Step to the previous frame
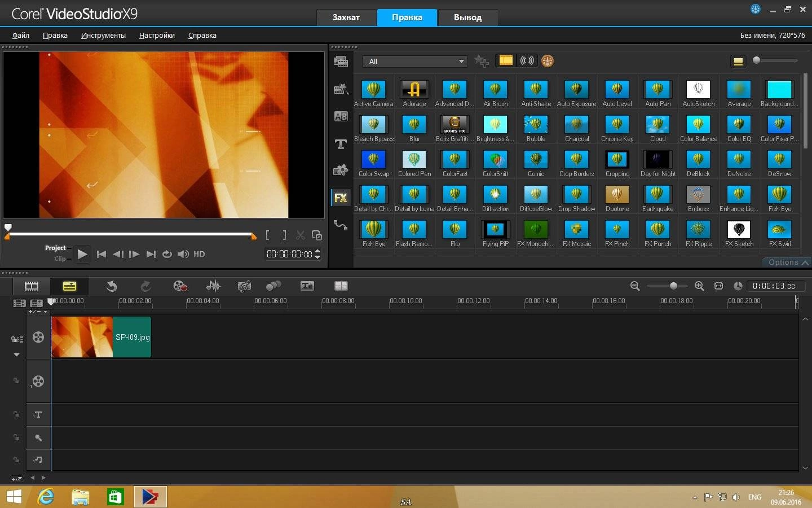This screenshot has height=508, width=812. [x=118, y=254]
